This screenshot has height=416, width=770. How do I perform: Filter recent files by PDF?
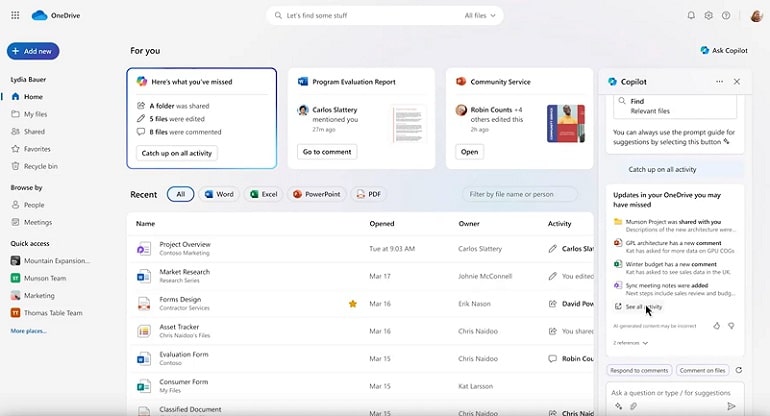click(x=369, y=194)
